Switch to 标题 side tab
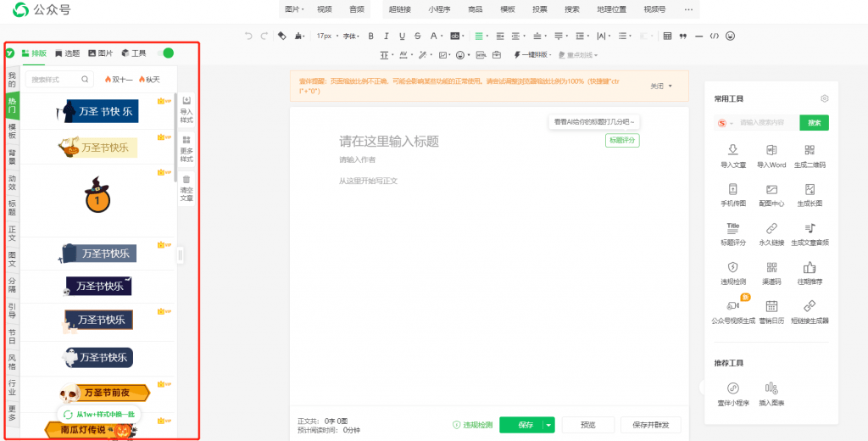The height and width of the screenshot is (441, 868). click(12, 208)
